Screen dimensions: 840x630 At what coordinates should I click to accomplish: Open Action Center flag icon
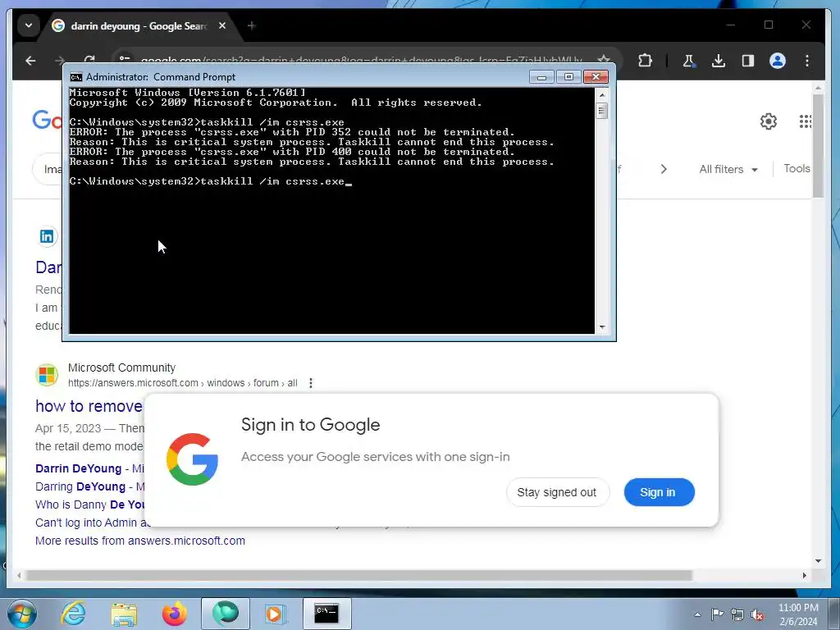tap(717, 614)
